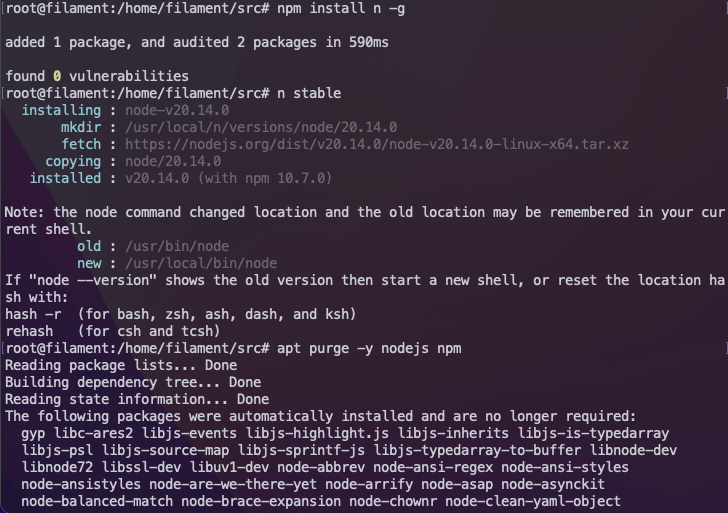Click the 'apt purge -y nodejs npm' command
Screen dimensions: 728x513
coord(369,348)
